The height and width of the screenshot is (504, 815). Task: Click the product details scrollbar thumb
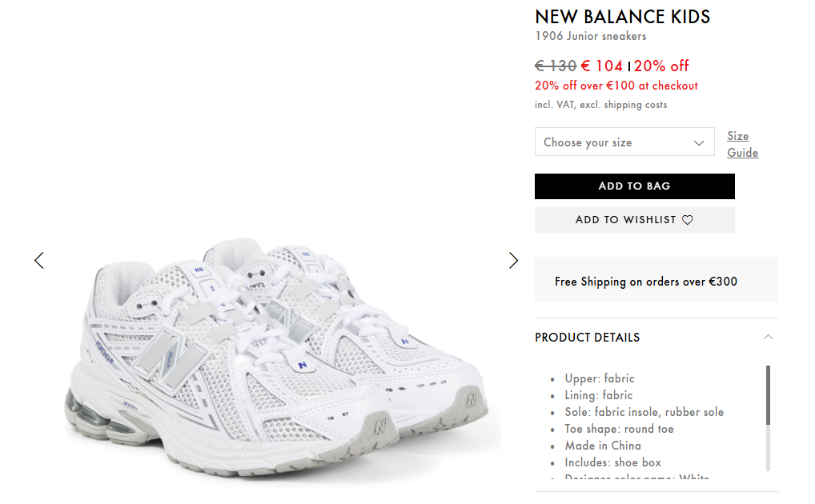768,395
